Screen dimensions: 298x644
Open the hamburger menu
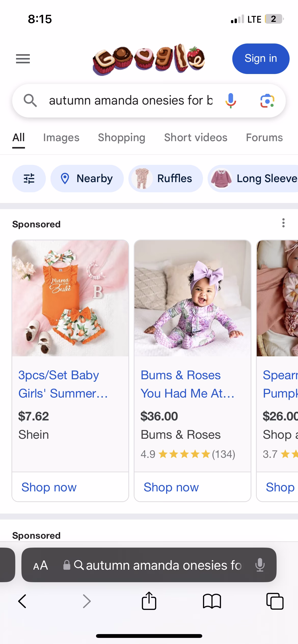coord(23,59)
